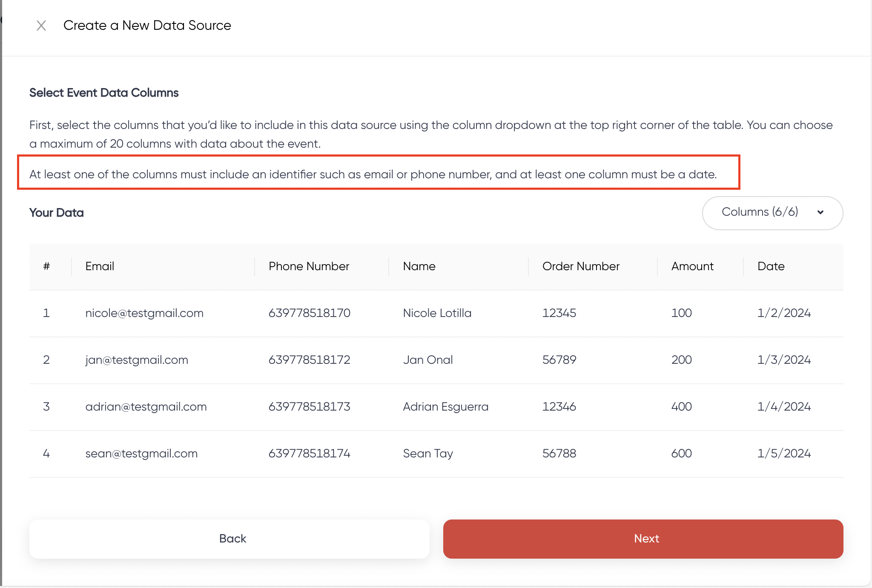
Task: Click the Phone Number column header
Action: [309, 266]
